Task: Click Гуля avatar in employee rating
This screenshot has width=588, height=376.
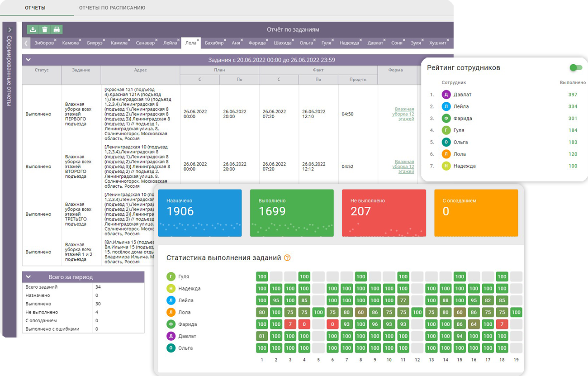Action: tap(446, 130)
